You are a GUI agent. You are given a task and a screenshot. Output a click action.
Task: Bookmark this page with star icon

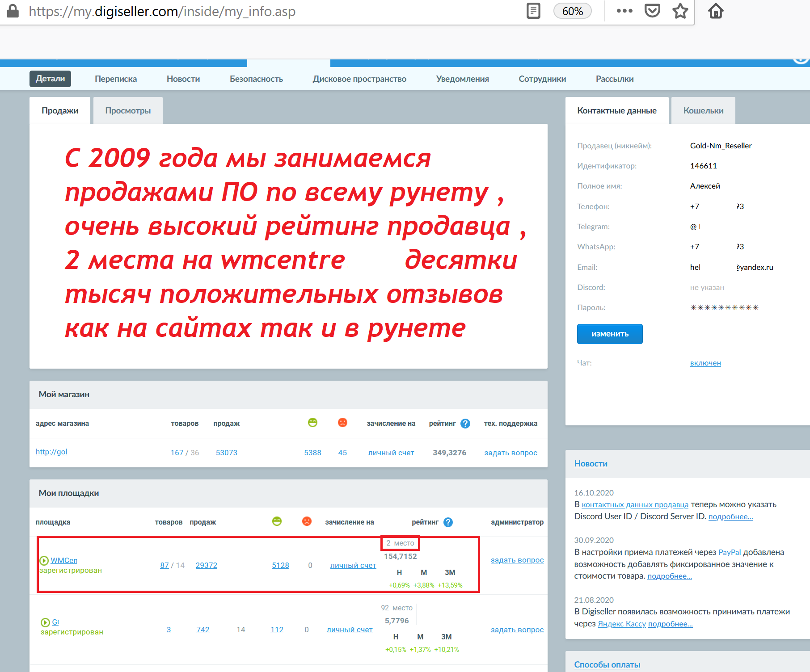(680, 11)
